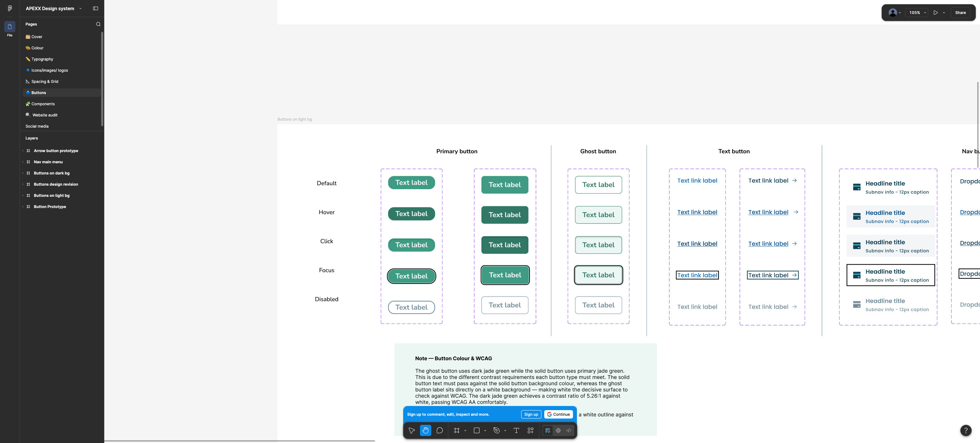Open the help question mark button
980x443 pixels.
(x=966, y=430)
